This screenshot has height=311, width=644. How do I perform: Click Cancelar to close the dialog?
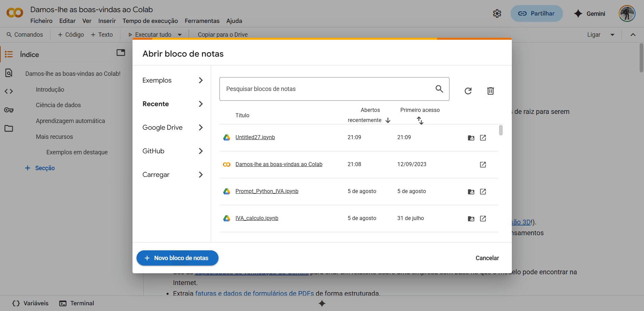(x=487, y=258)
